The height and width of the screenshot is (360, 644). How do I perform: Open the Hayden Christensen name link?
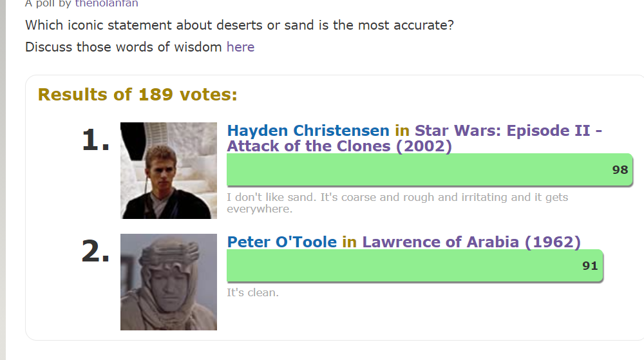pos(308,131)
